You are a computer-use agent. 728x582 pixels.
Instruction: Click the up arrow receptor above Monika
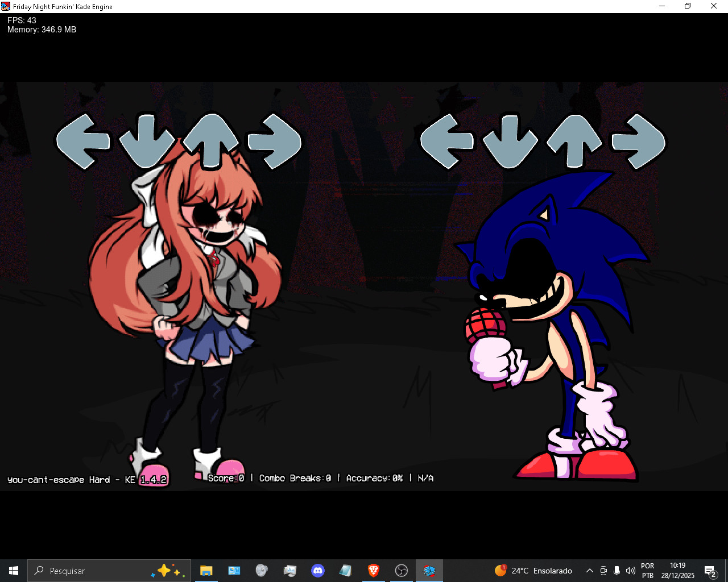213,142
